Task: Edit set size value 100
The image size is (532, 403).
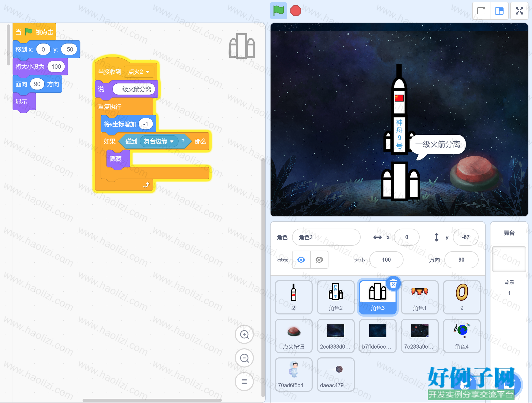Action: tap(56, 67)
